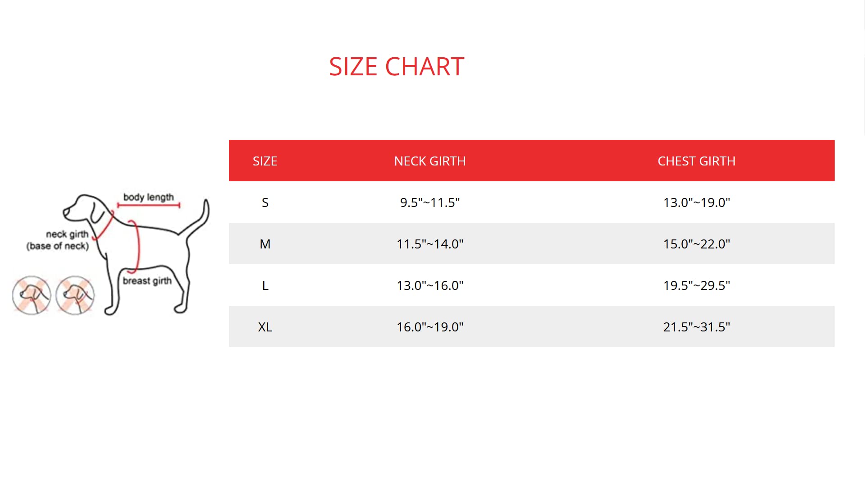Screen dimensions: 868x487
Task: Click the 13.0"~19.0" chest girth value
Action: [x=696, y=202]
